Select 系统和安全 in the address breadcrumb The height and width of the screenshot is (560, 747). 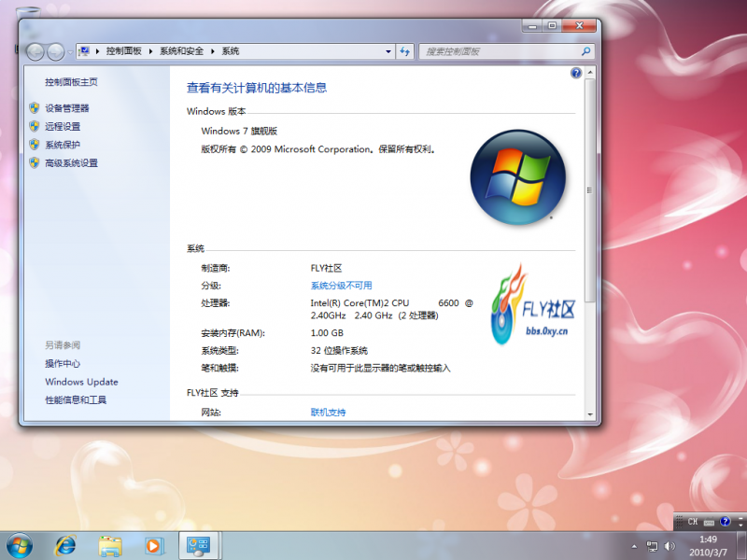pyautogui.click(x=181, y=51)
